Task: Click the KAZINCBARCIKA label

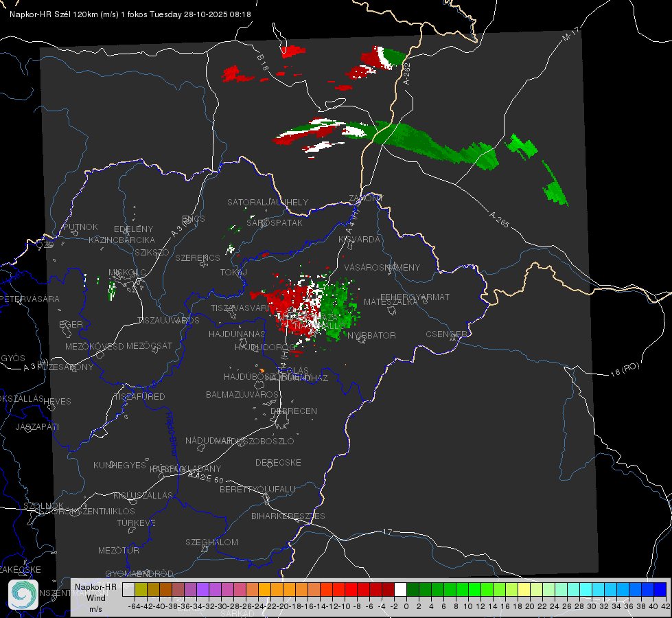Action: click(x=121, y=240)
